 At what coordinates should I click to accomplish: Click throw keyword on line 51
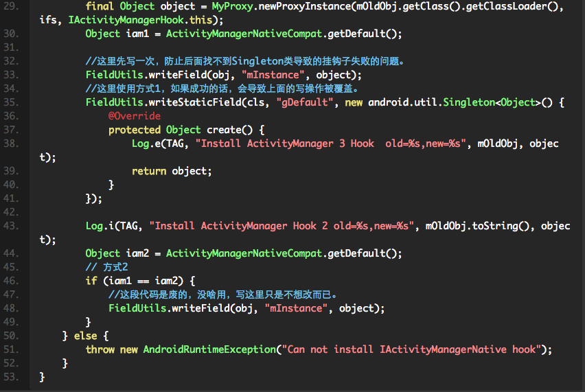pyautogui.click(x=100, y=349)
